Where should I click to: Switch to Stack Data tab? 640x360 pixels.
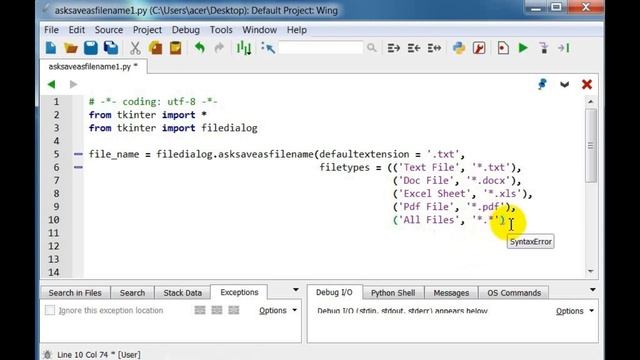point(182,293)
